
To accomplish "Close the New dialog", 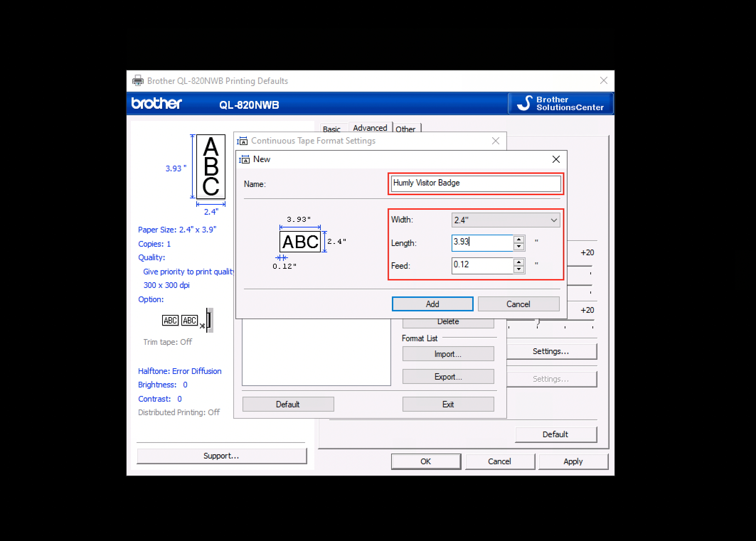I will point(556,159).
